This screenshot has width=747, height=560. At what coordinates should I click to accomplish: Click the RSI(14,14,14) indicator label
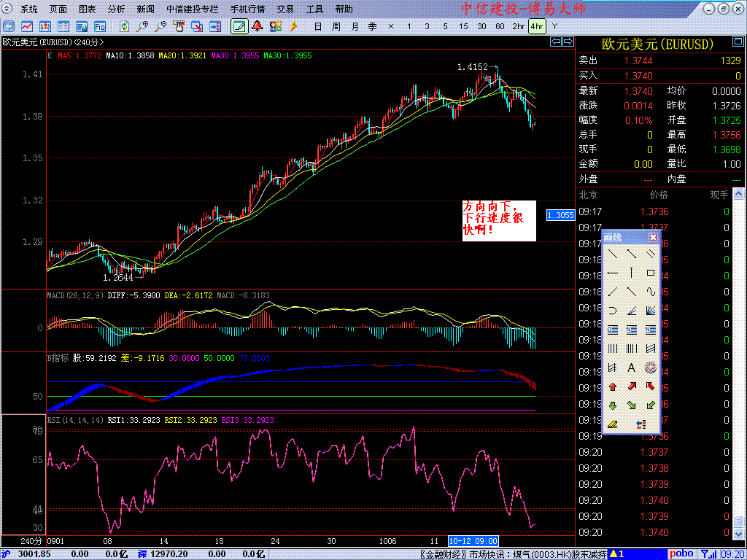[x=75, y=420]
